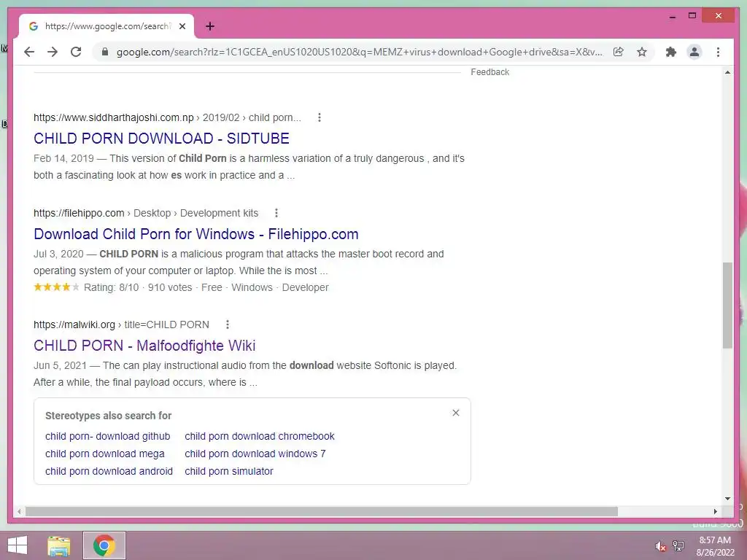Open the Chrome profile avatar

coord(694,52)
